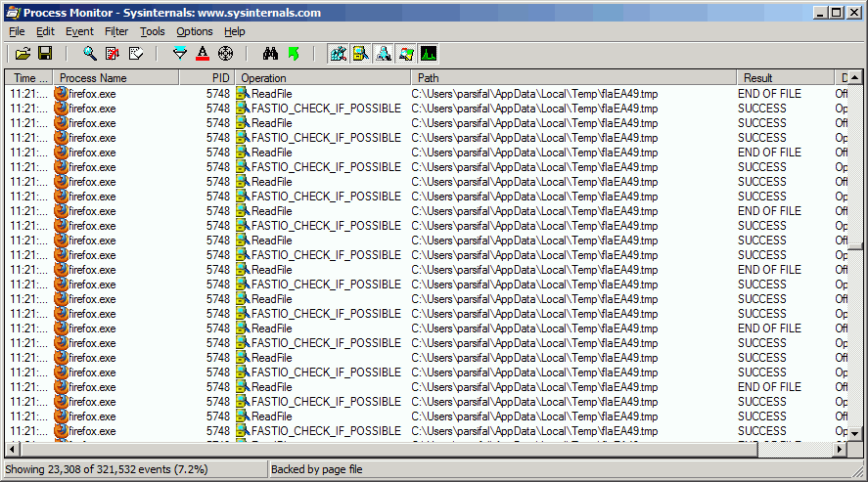Viewport: 868px width, 482px height.
Task: Toggle Show Profiling Events graph button
Action: coord(429,54)
